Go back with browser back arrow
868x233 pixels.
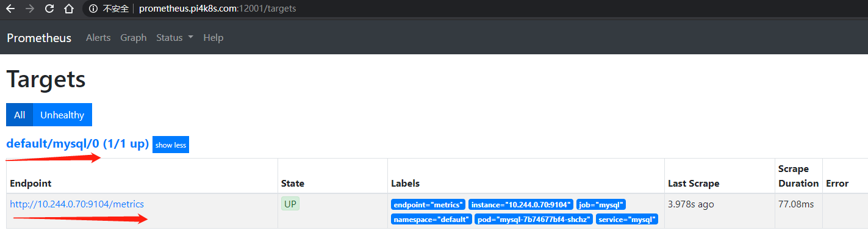pos(10,9)
